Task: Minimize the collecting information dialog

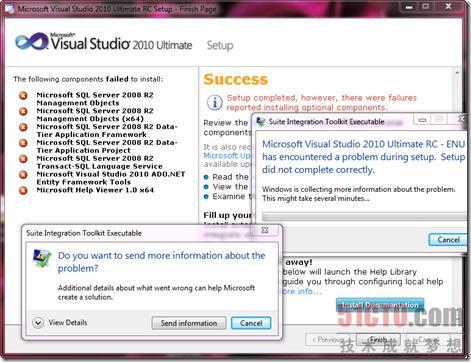Action: [423, 119]
